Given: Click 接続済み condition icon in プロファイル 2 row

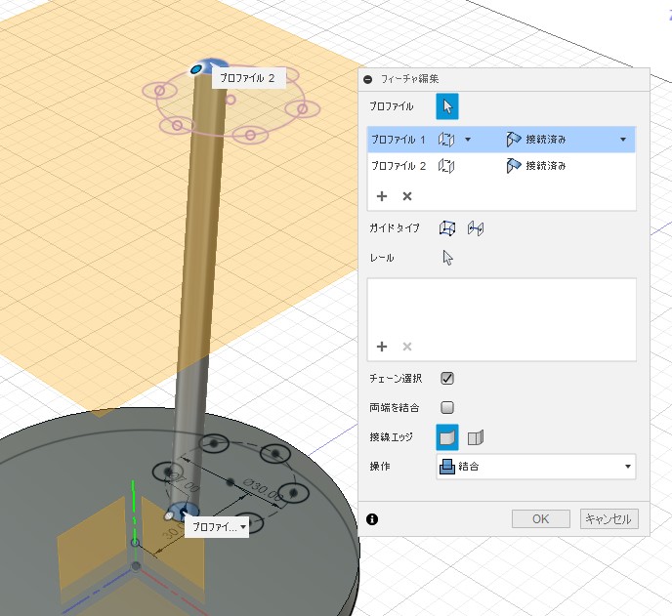Looking at the screenshot, I should click(513, 166).
